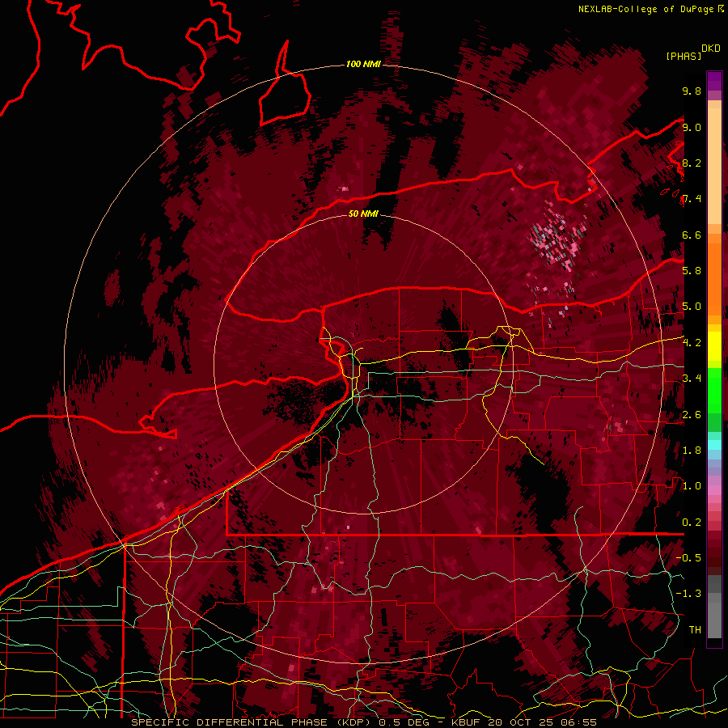Click the 0.2 value on the KDP scale
Image resolution: width=728 pixels, height=728 pixels.
click(x=692, y=523)
